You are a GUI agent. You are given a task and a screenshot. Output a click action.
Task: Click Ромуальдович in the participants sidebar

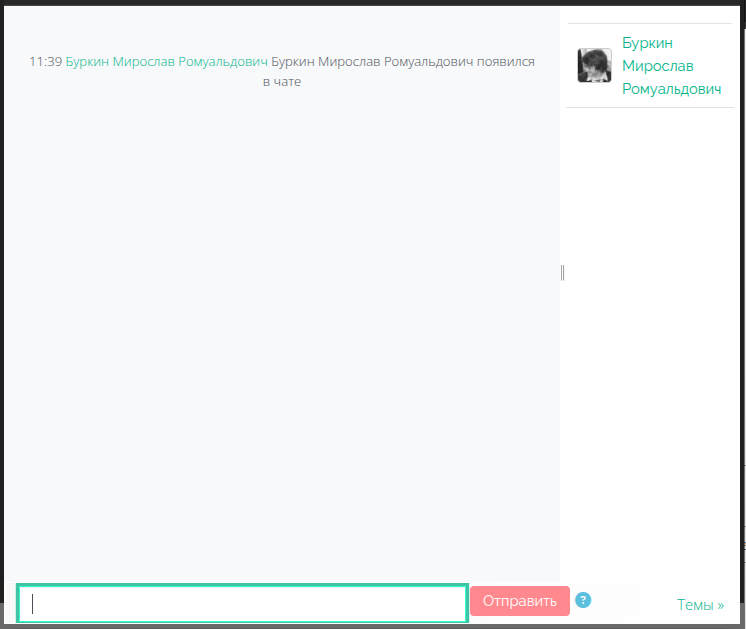click(x=671, y=89)
